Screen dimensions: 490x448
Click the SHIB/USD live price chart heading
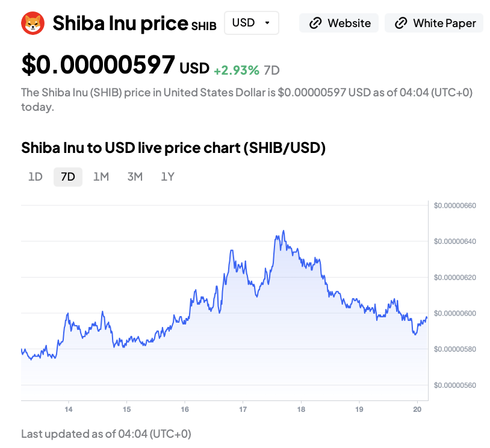tap(173, 148)
